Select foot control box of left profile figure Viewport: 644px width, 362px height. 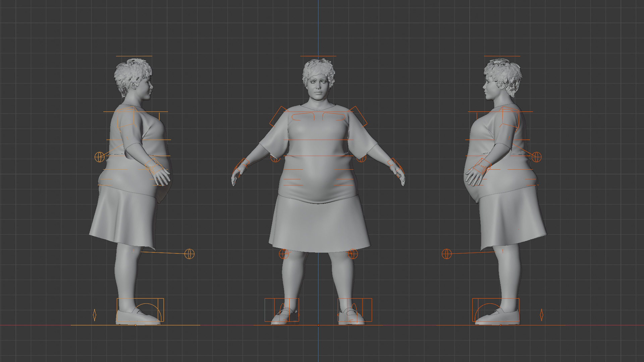click(140, 310)
